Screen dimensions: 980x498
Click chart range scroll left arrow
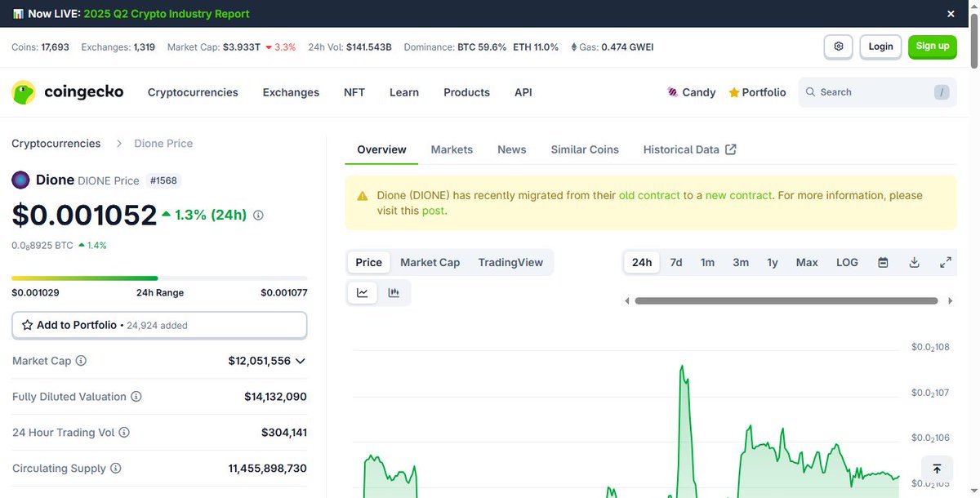627,301
